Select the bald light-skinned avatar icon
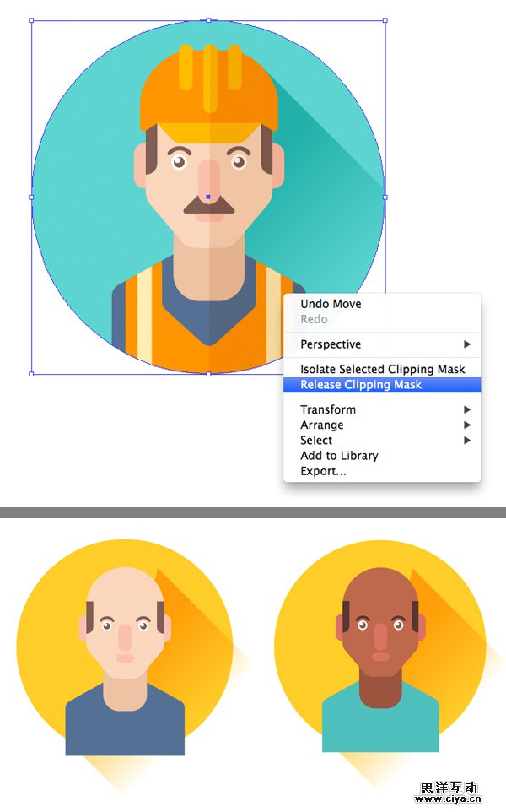 (125, 647)
